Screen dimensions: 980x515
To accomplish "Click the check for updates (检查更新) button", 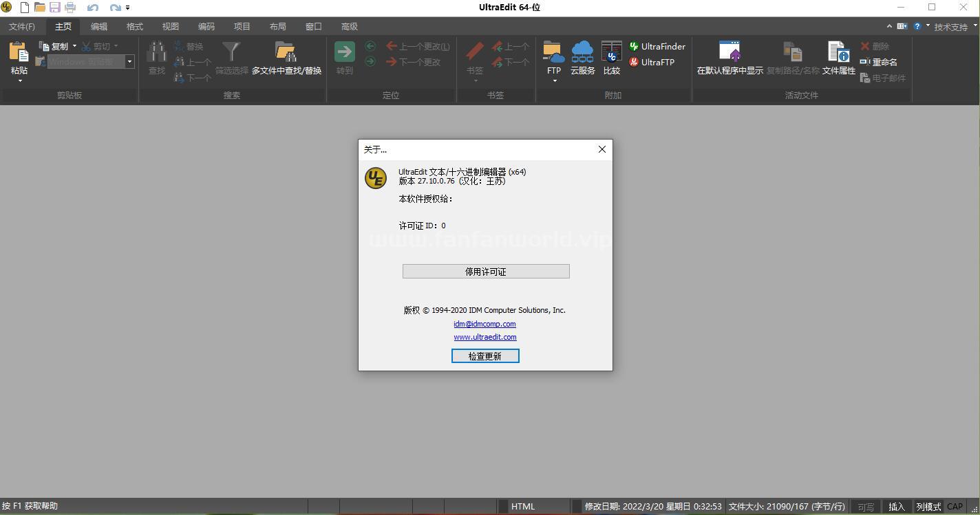I will (485, 355).
